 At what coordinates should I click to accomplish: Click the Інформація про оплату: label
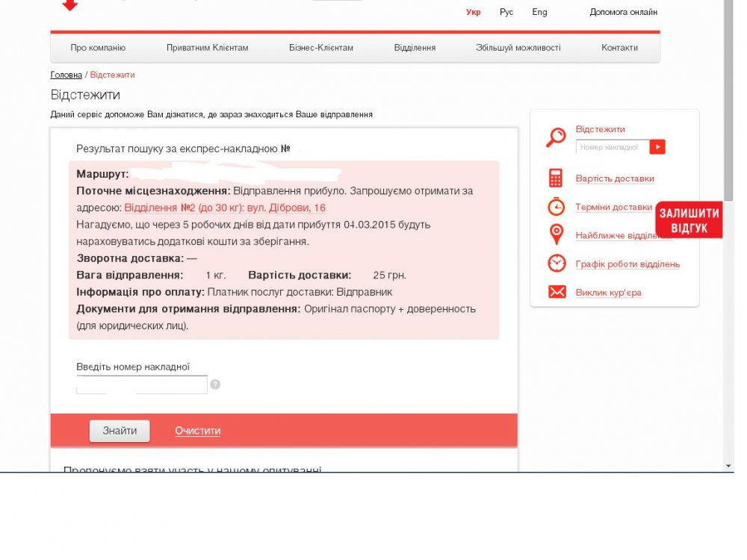pyautogui.click(x=140, y=292)
